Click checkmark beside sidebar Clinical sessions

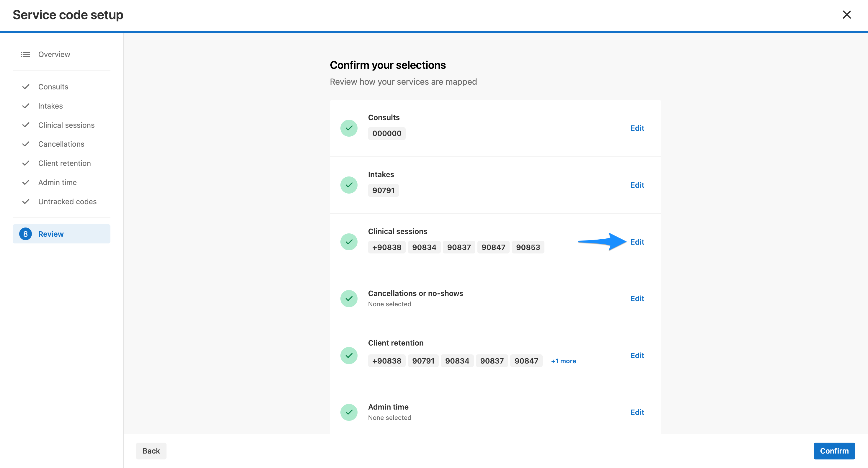pyautogui.click(x=26, y=125)
